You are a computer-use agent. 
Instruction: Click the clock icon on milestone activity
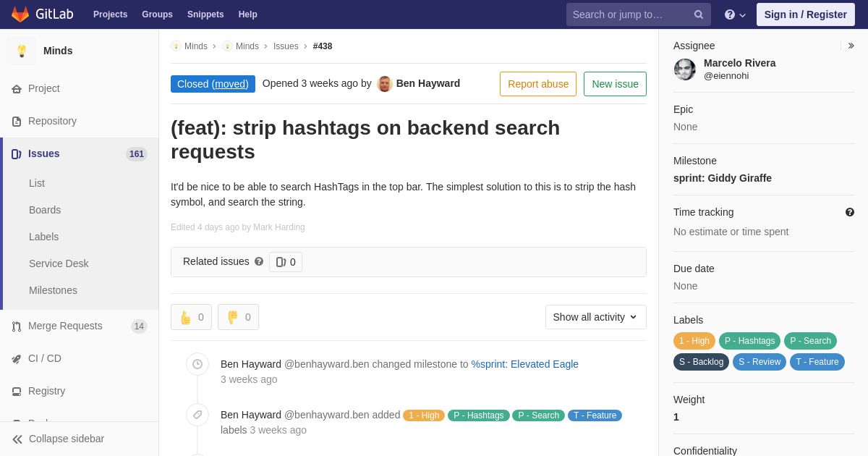[x=197, y=364]
